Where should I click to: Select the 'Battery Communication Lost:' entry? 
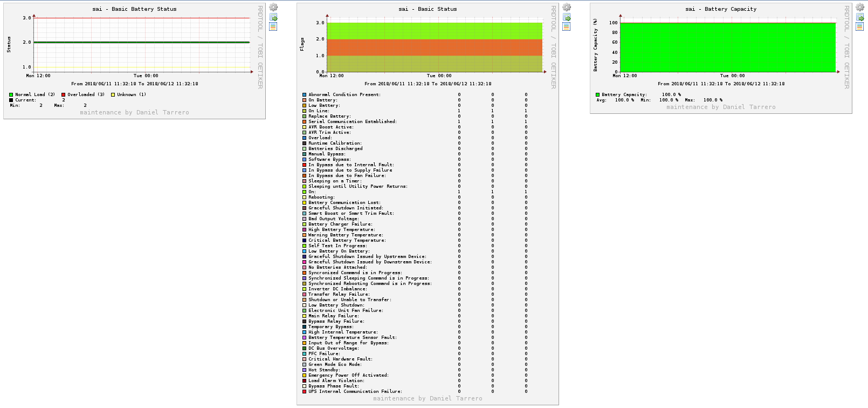415,202
